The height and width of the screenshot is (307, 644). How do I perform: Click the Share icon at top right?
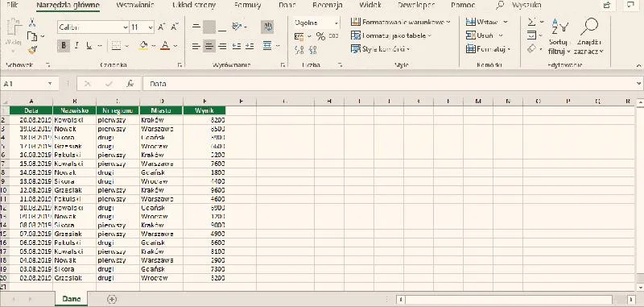(607, 5)
